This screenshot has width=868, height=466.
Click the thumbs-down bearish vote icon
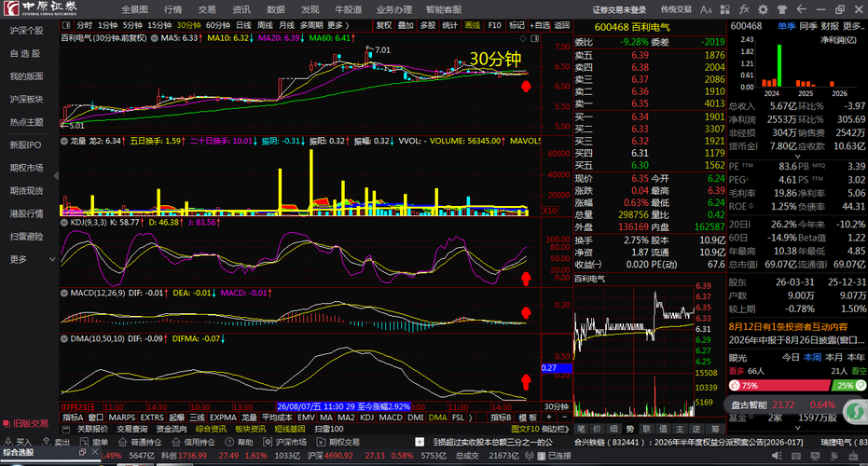click(861, 385)
